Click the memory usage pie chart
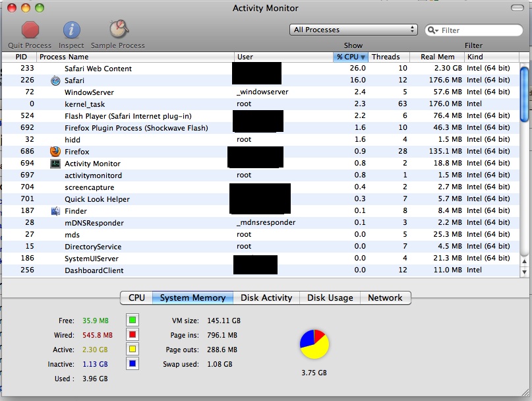The height and width of the screenshot is (401, 532). [314, 344]
